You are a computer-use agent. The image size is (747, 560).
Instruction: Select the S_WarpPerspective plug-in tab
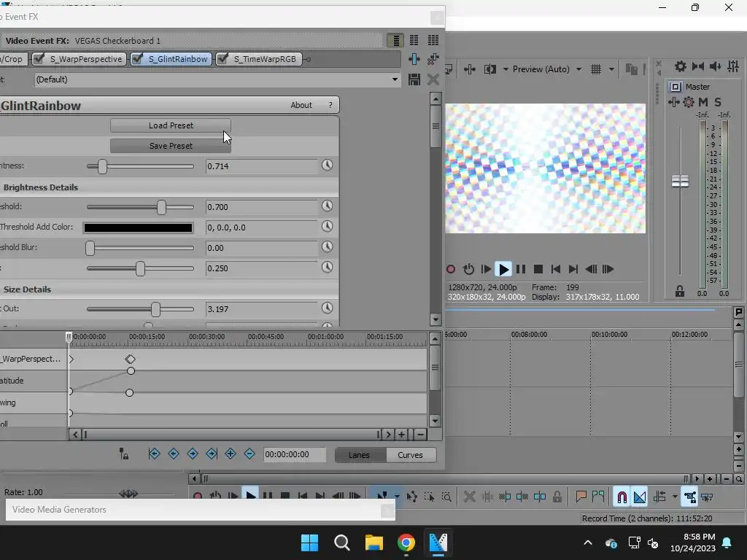pyautogui.click(x=86, y=59)
